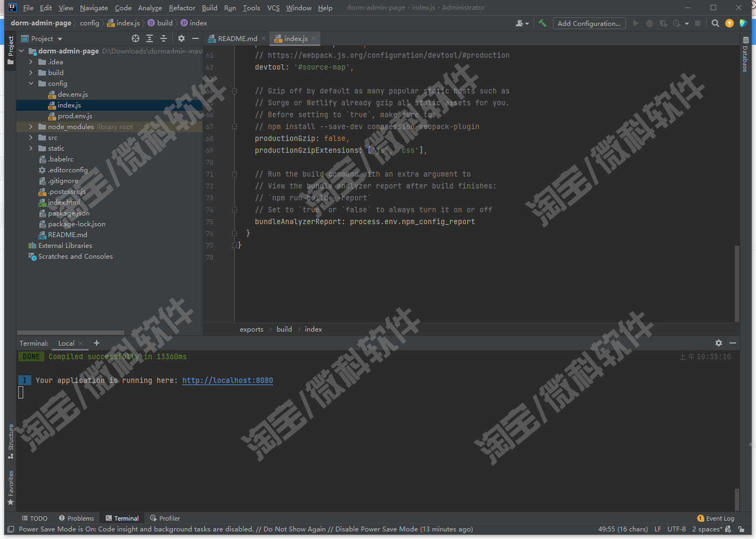The width and height of the screenshot is (756, 539).
Task: Click Select Opened File target icon
Action: coord(136,38)
